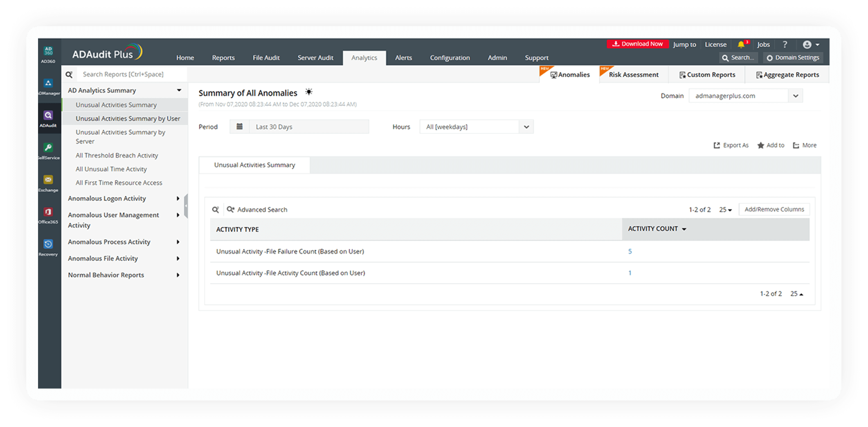Viewport: 868px width, 427px height.
Task: Open the Domain dropdown
Action: click(x=746, y=96)
